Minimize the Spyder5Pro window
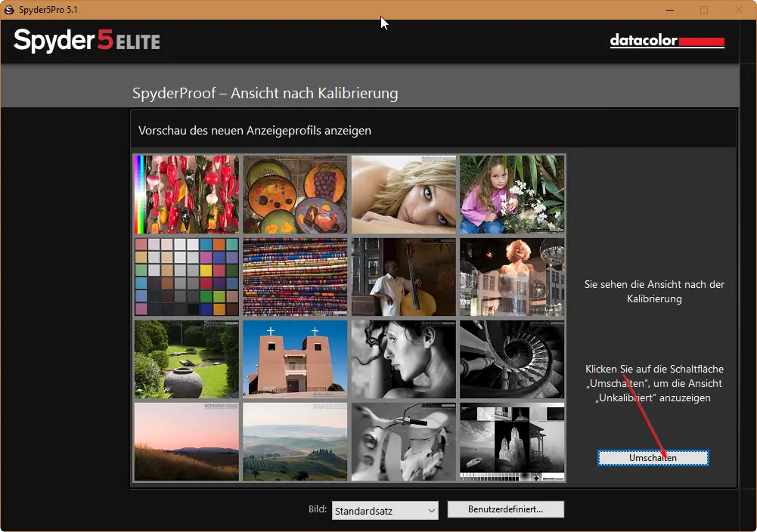757x532 pixels. click(x=669, y=10)
